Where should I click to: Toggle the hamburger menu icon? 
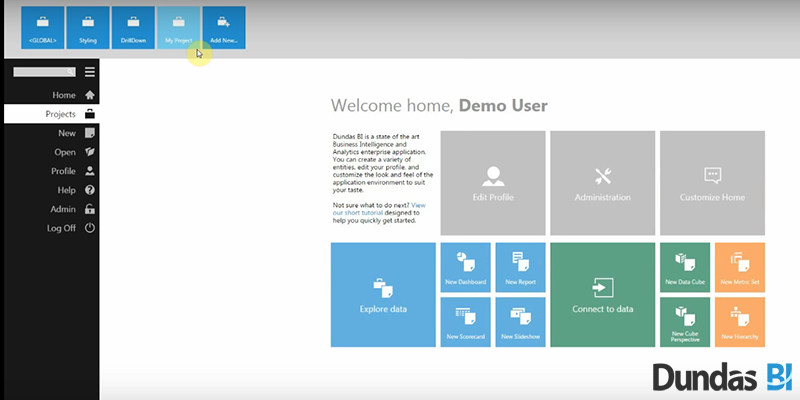click(x=90, y=72)
